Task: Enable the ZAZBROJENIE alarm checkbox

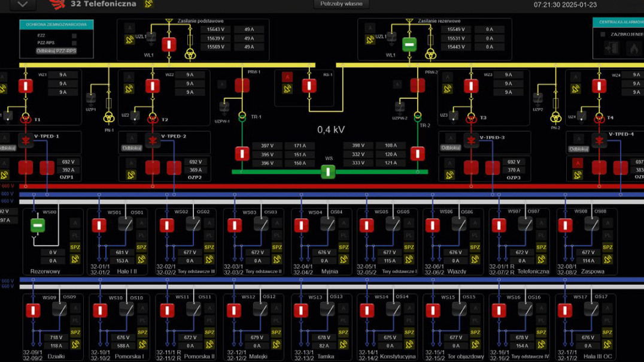Action: point(603,35)
